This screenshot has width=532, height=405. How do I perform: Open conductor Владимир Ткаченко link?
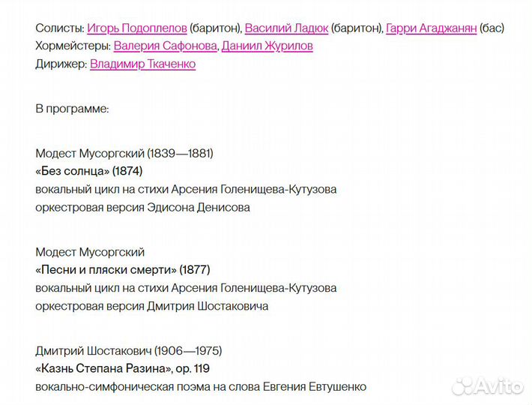pyautogui.click(x=142, y=64)
